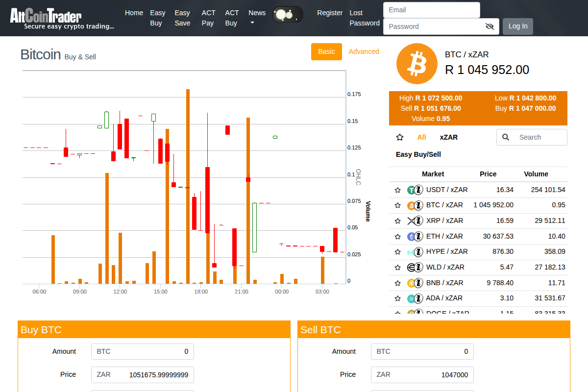588x392 pixels.
Task: Select the BNB / xZAR market row
Action: pyautogui.click(x=478, y=283)
